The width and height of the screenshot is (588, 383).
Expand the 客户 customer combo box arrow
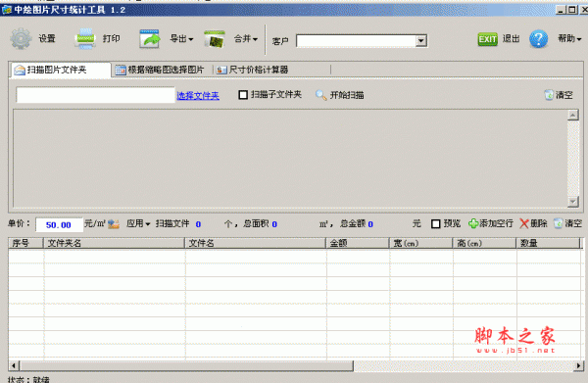tap(421, 40)
